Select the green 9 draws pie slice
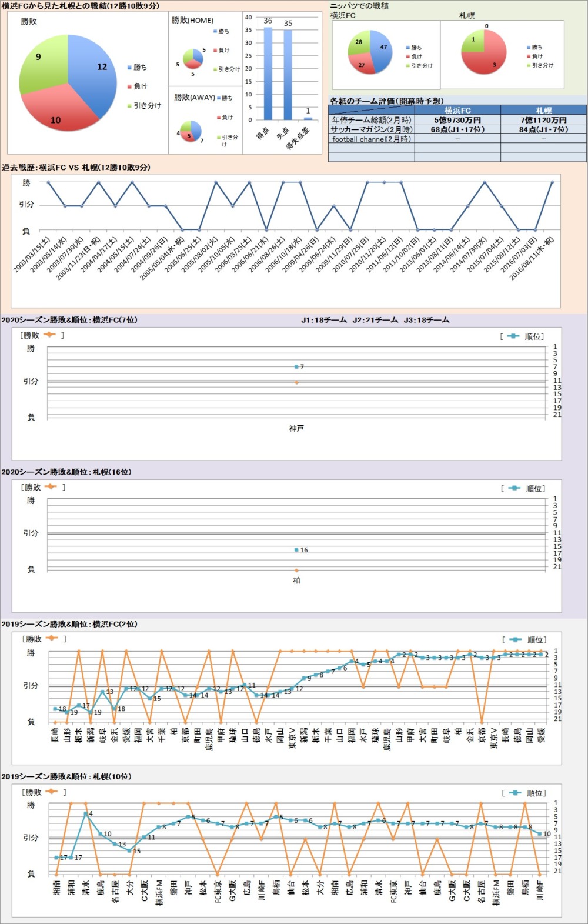Image resolution: width=588 pixels, height=924 pixels. pyautogui.click(x=41, y=65)
